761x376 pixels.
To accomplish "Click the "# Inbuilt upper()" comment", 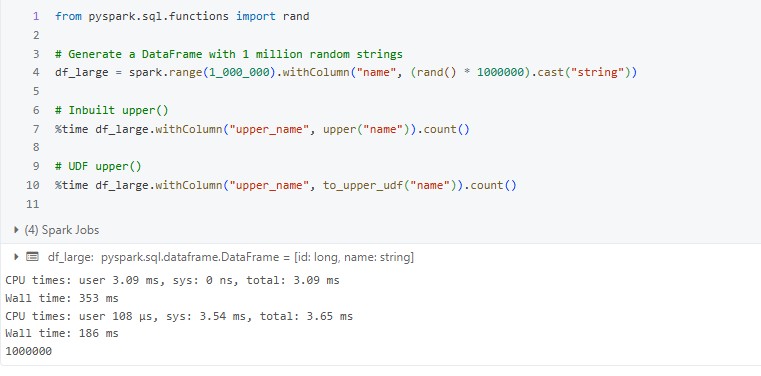I will pyautogui.click(x=112, y=110).
